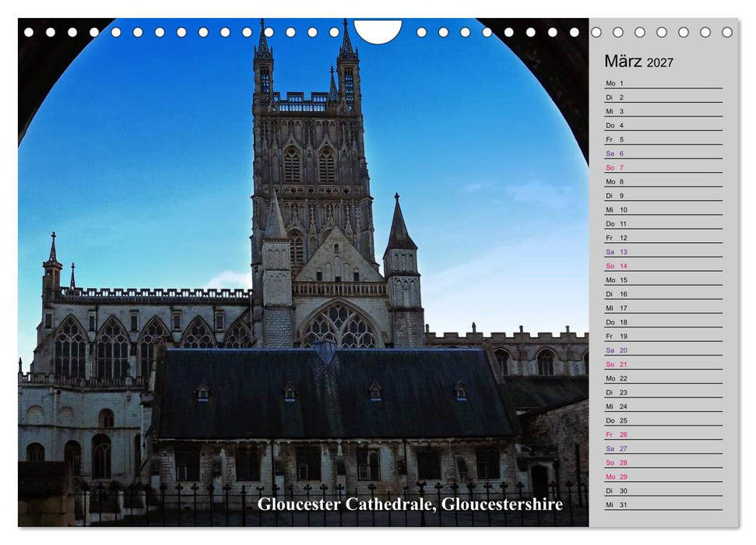Select the 'Sa 6' calendar row
Viewport: 756px width, 545px height.
(663, 153)
